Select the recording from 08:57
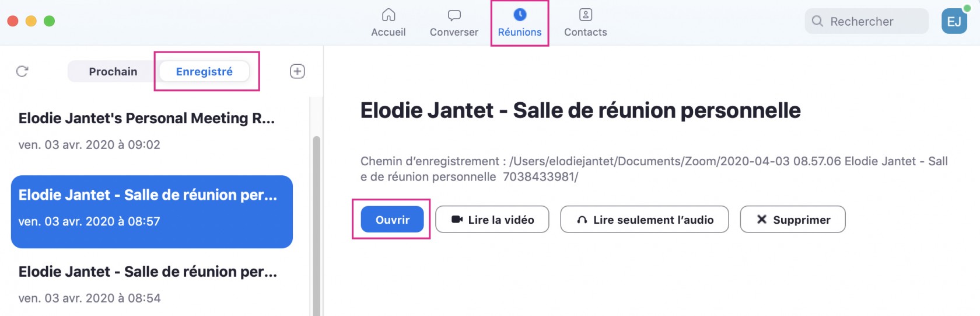The height and width of the screenshot is (316, 980). tap(152, 211)
